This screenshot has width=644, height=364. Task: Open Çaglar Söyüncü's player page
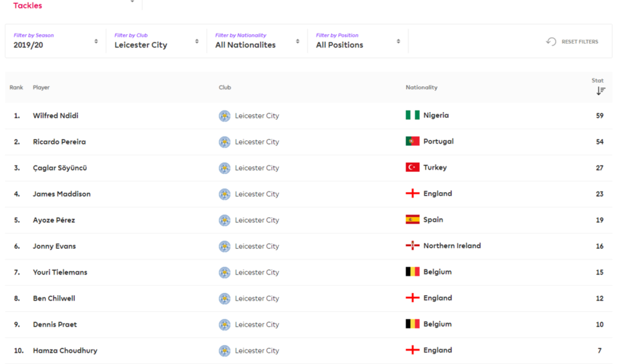click(x=60, y=168)
